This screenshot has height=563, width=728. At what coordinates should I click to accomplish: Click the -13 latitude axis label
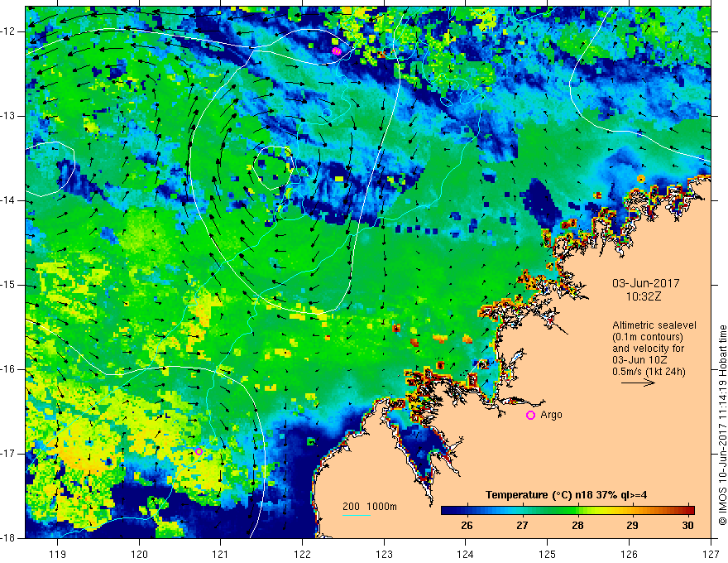point(9,116)
